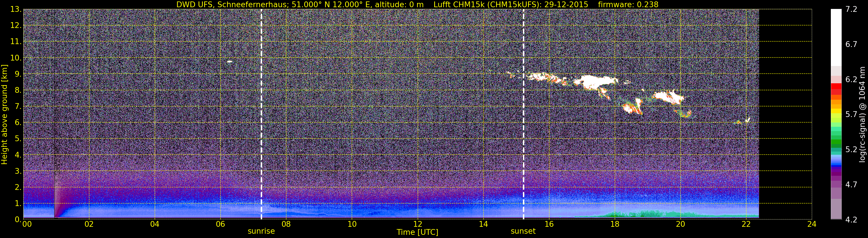Click the black no-data region after 22 UTC

(x=785, y=114)
